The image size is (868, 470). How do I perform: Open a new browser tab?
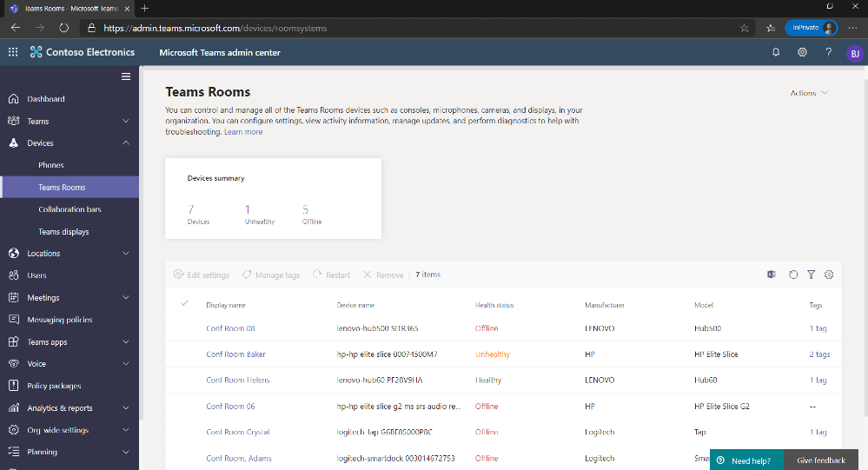coord(144,9)
